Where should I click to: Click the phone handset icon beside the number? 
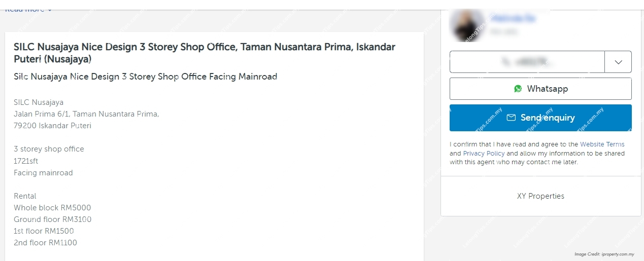pos(506,62)
